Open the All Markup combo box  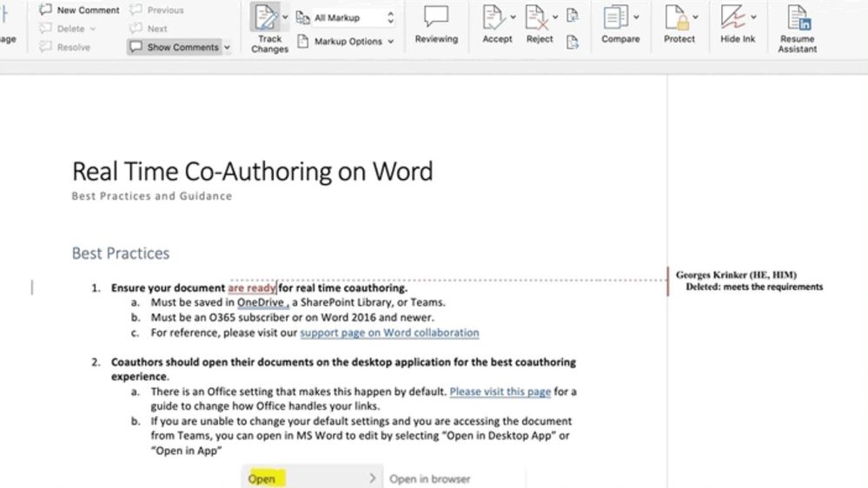pyautogui.click(x=354, y=17)
